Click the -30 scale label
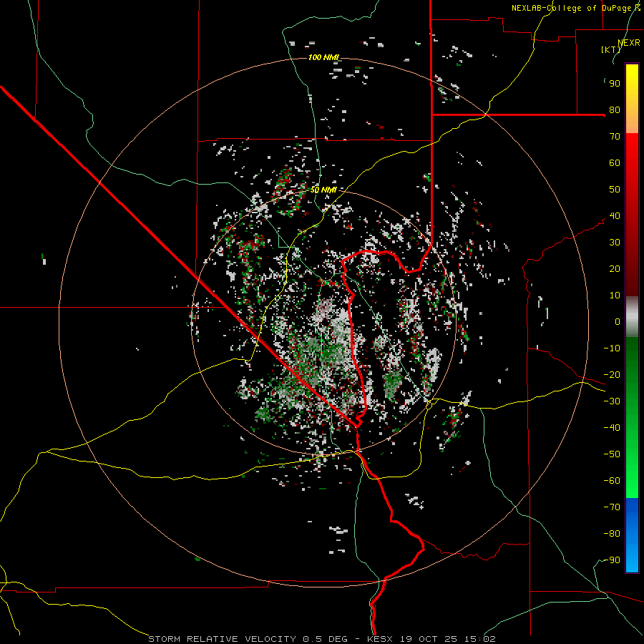This screenshot has height=644, width=644. [612, 401]
